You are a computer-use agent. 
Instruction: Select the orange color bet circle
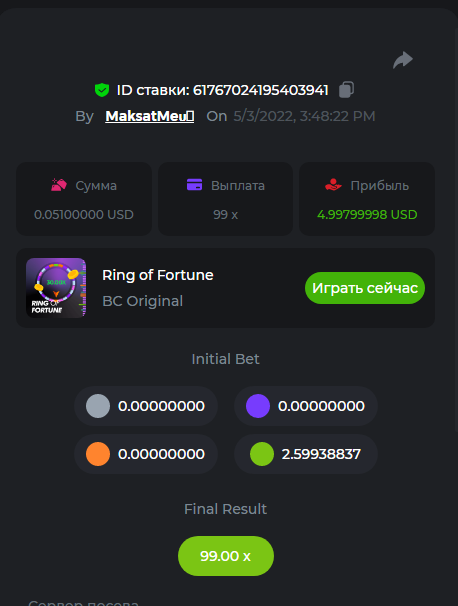pos(98,454)
